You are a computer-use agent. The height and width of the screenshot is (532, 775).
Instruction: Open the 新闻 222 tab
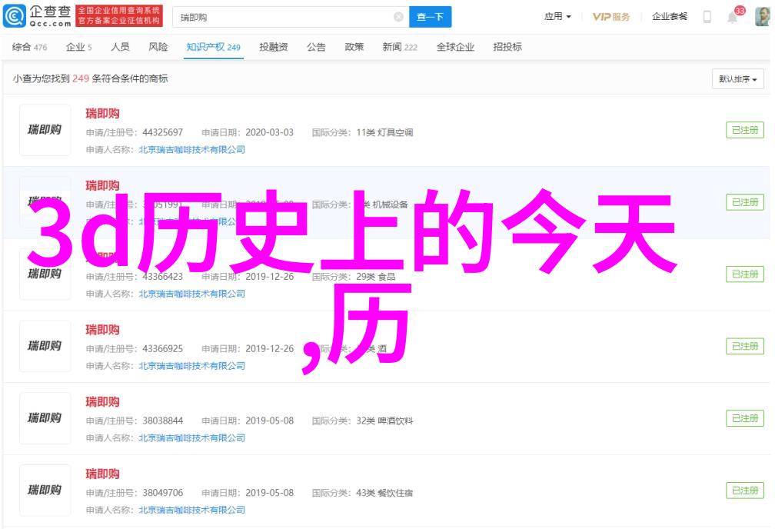tap(400, 47)
